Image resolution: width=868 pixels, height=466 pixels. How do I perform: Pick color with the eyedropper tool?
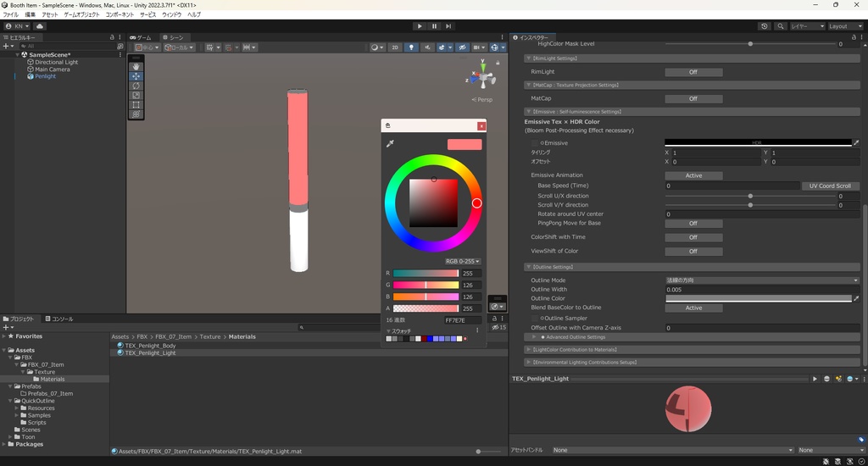390,144
